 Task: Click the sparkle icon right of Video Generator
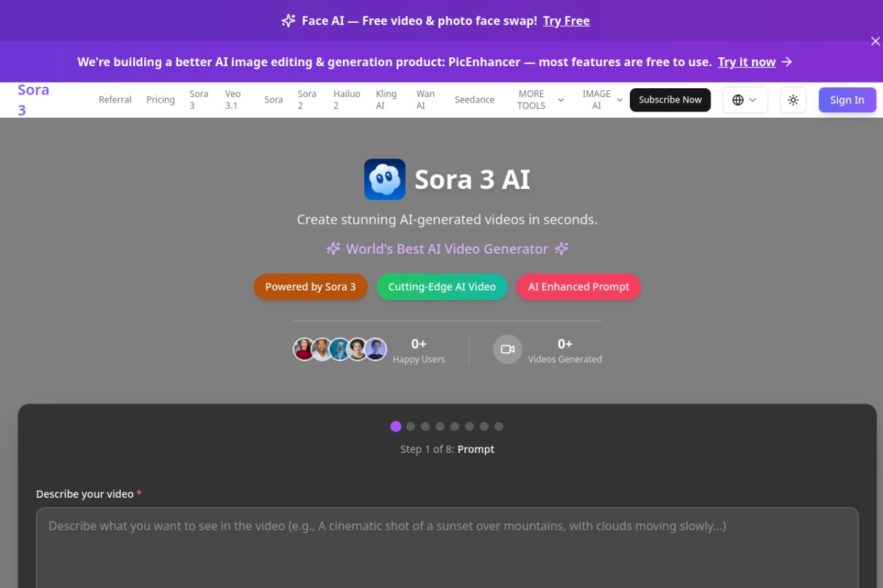click(x=562, y=249)
